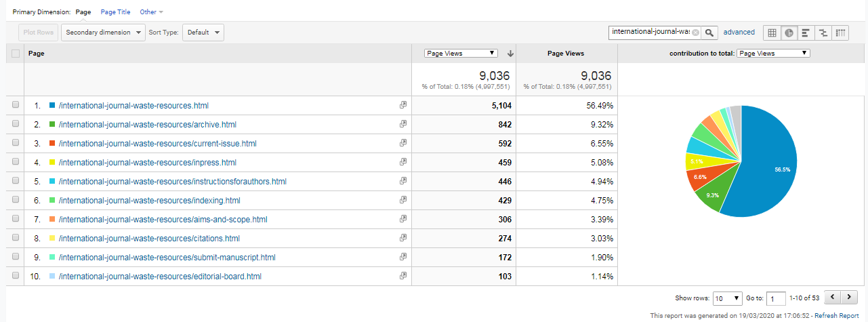Go to next page of results

click(849, 298)
